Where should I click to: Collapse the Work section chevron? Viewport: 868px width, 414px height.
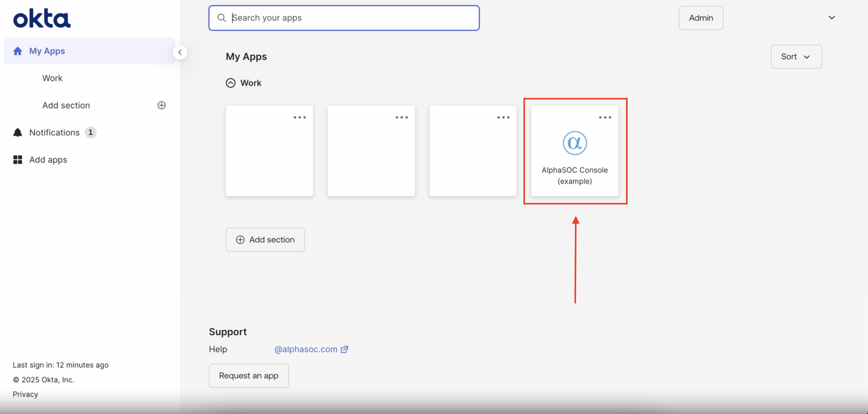coord(231,83)
